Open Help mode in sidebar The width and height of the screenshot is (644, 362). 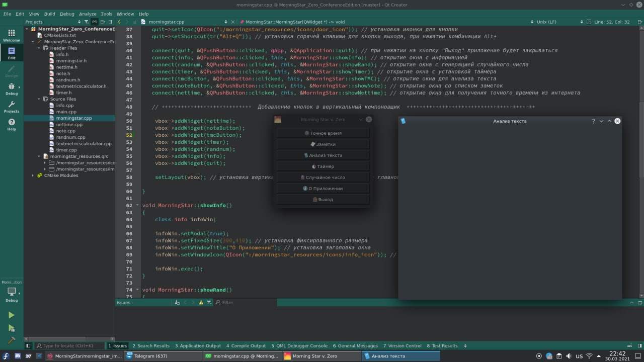(x=12, y=124)
